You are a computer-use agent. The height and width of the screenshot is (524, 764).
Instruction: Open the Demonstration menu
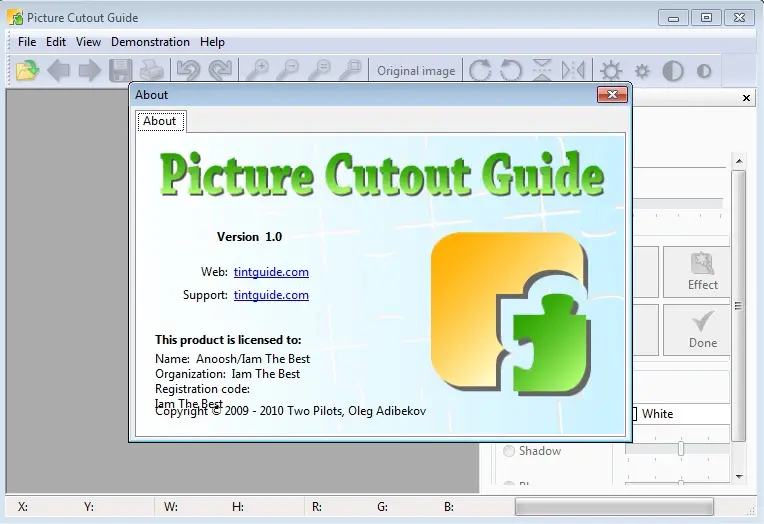pos(150,42)
